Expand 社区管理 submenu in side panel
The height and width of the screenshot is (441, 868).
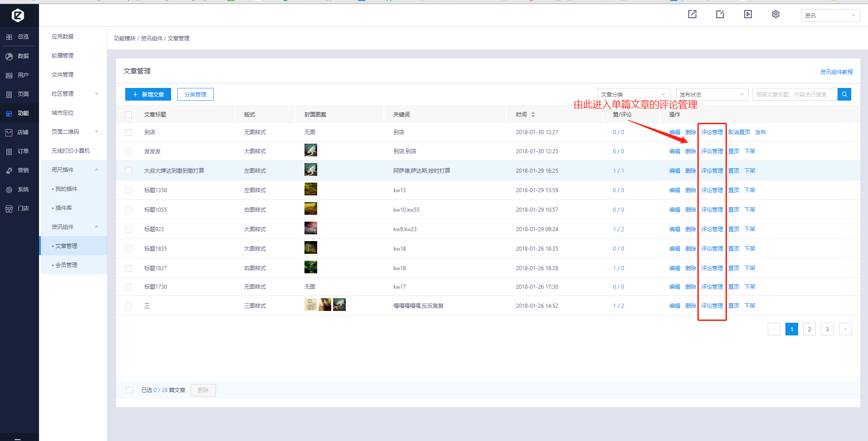tap(73, 94)
